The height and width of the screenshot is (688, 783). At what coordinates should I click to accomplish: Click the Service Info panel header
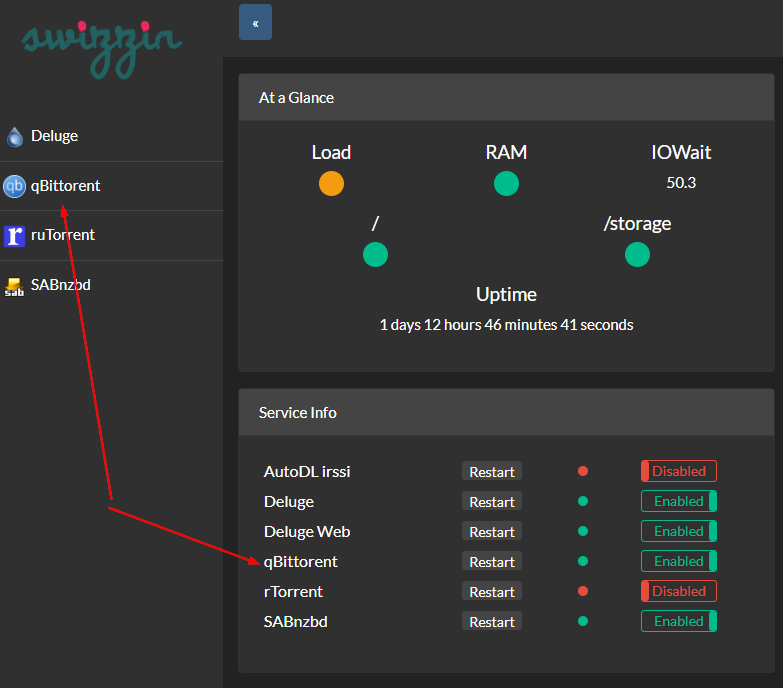pos(506,412)
